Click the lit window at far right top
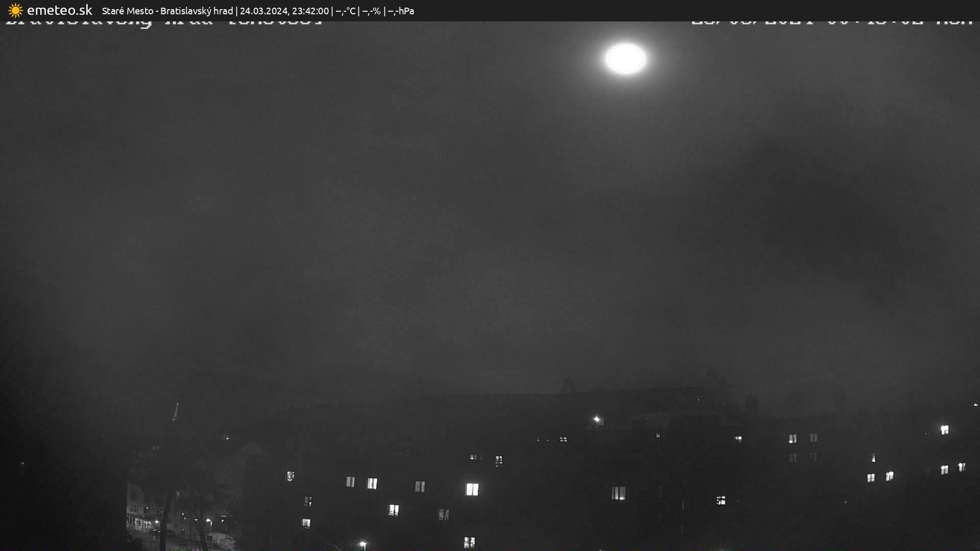This screenshot has height=551, width=980. tap(944, 430)
